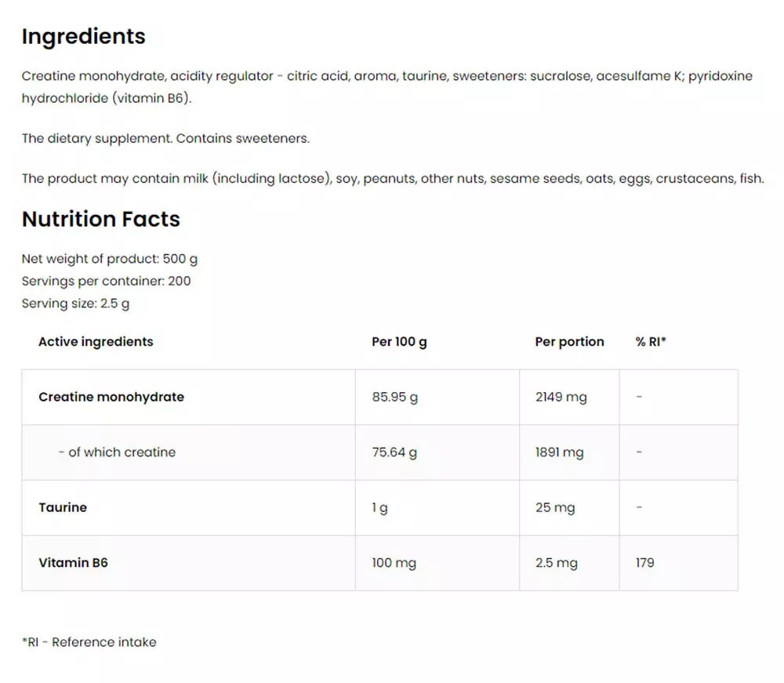Click the allergen warning about milk and soy
This screenshot has height=683, width=784.
(392, 179)
